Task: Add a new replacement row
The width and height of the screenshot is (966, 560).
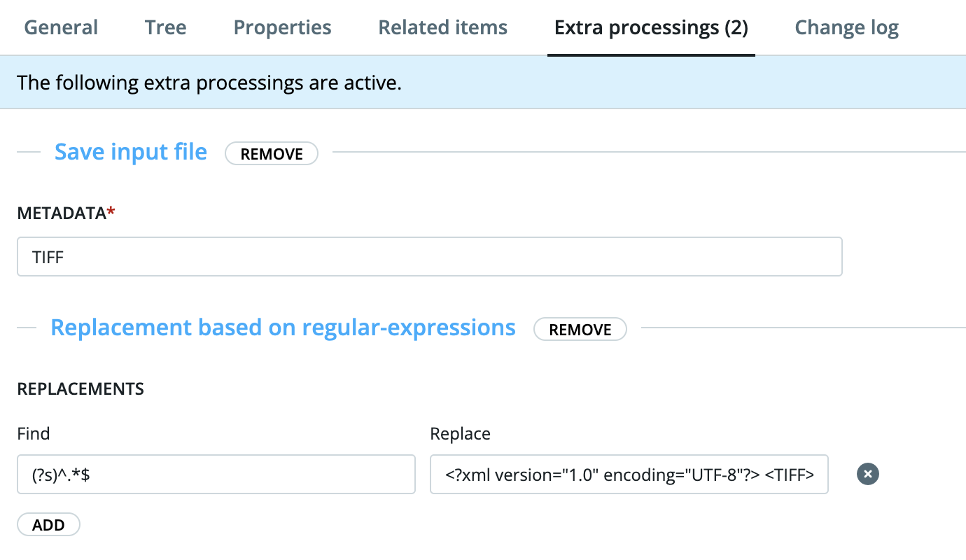Action: pos(48,525)
